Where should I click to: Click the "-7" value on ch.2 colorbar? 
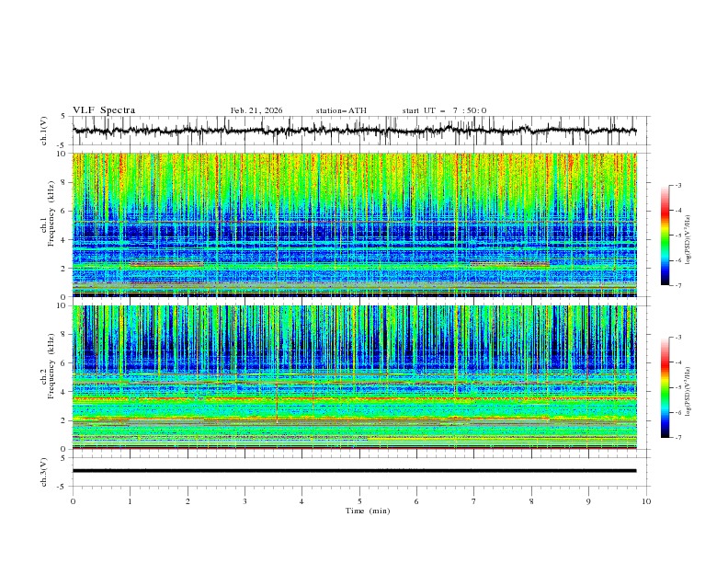tap(677, 437)
